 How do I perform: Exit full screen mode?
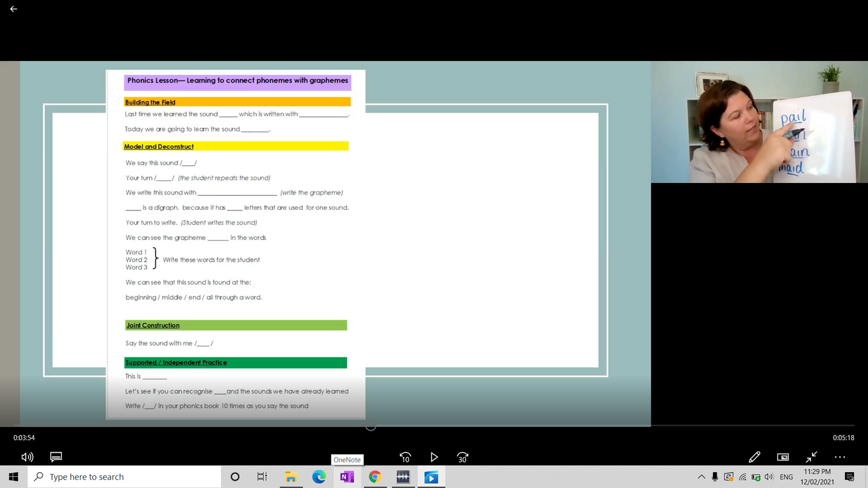811,457
